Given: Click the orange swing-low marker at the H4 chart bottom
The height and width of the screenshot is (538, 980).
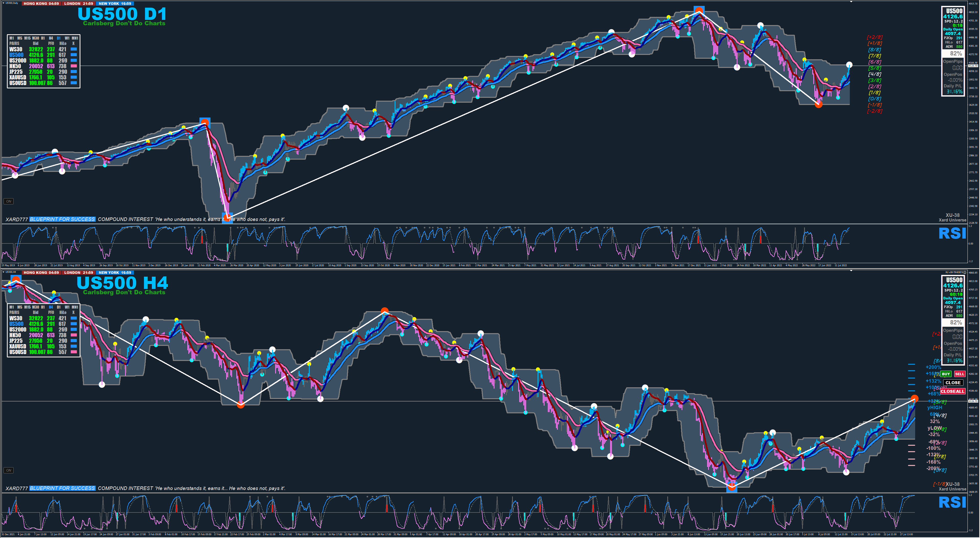Looking at the screenshot, I should click(x=732, y=487).
